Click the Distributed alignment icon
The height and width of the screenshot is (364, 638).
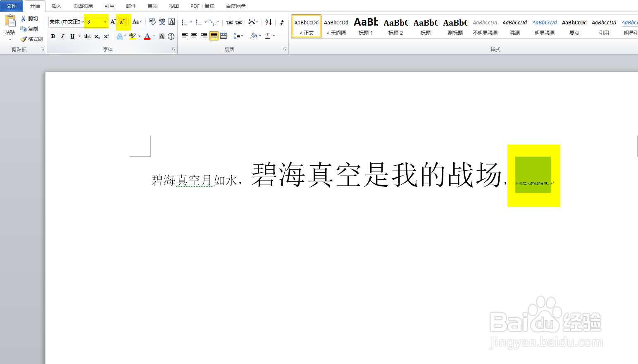224,36
